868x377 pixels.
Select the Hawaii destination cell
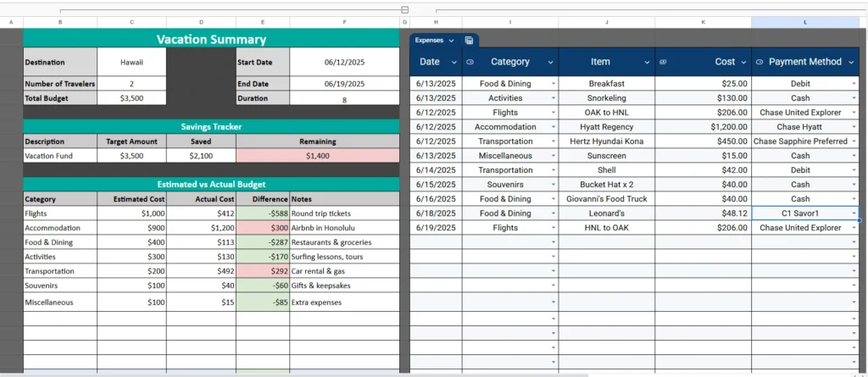coord(131,63)
